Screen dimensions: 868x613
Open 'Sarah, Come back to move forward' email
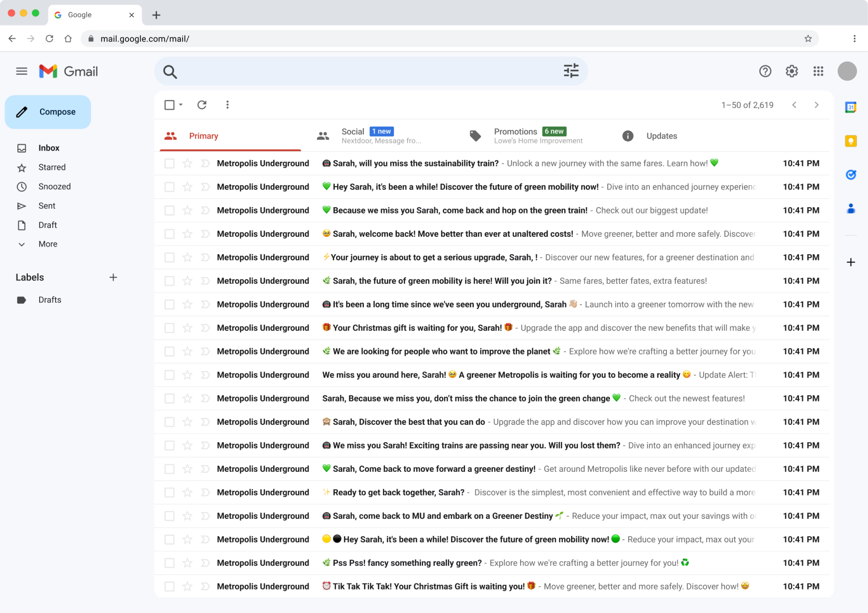(492, 469)
